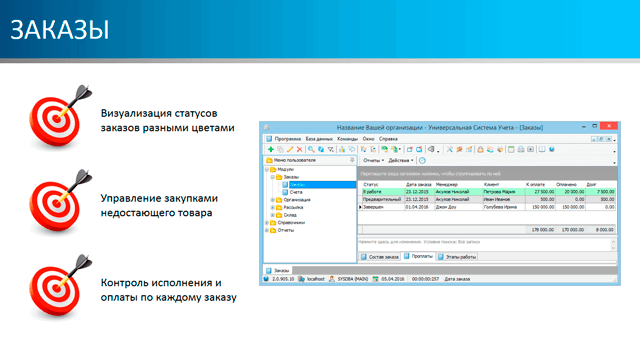Viewport: 640px width, 360px height.
Task: Expand the Организация folder
Action: pos(273,200)
